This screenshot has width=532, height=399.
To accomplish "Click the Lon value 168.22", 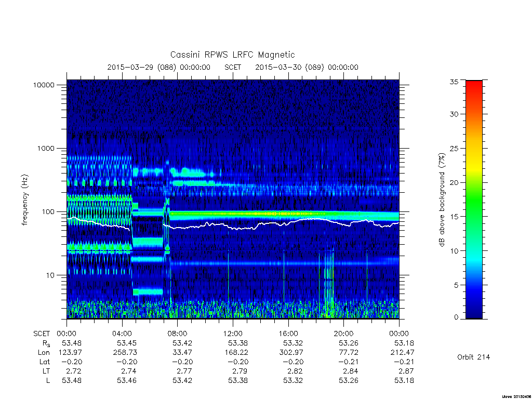I will 236,353.
